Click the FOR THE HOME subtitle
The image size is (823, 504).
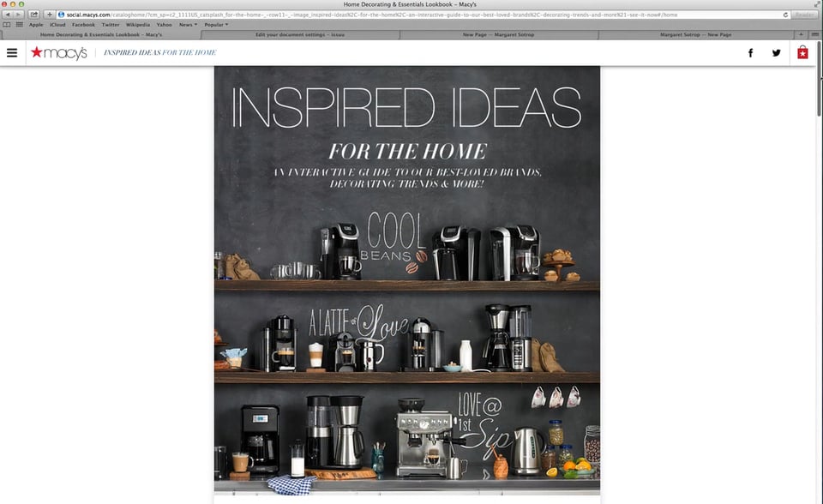pos(407,151)
